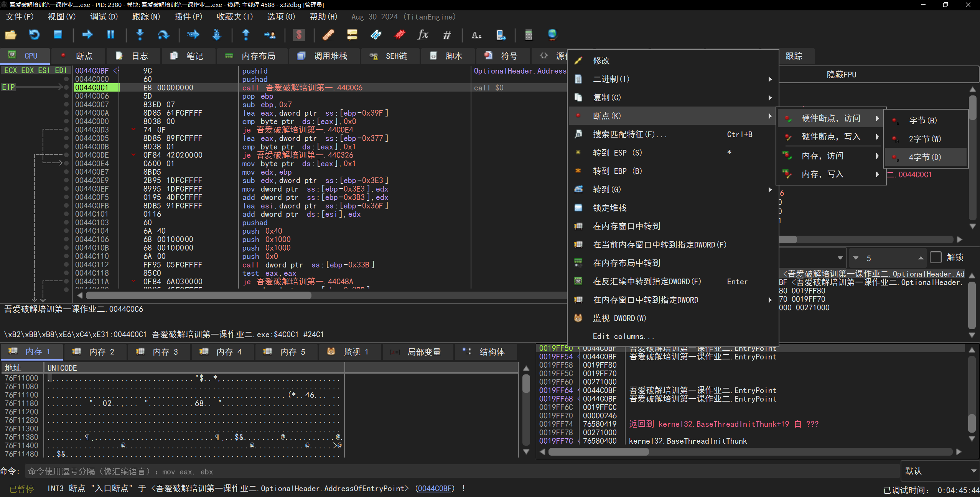Expand the 二进制(I) submenu

click(x=673, y=79)
